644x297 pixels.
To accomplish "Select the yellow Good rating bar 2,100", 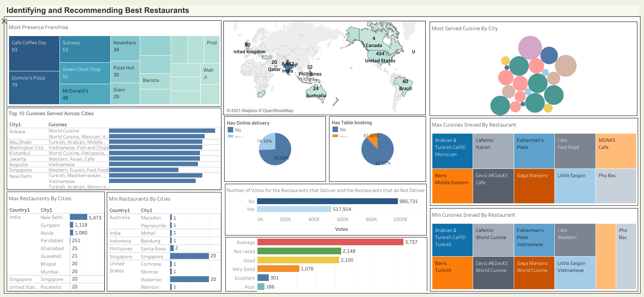I will [298, 260].
